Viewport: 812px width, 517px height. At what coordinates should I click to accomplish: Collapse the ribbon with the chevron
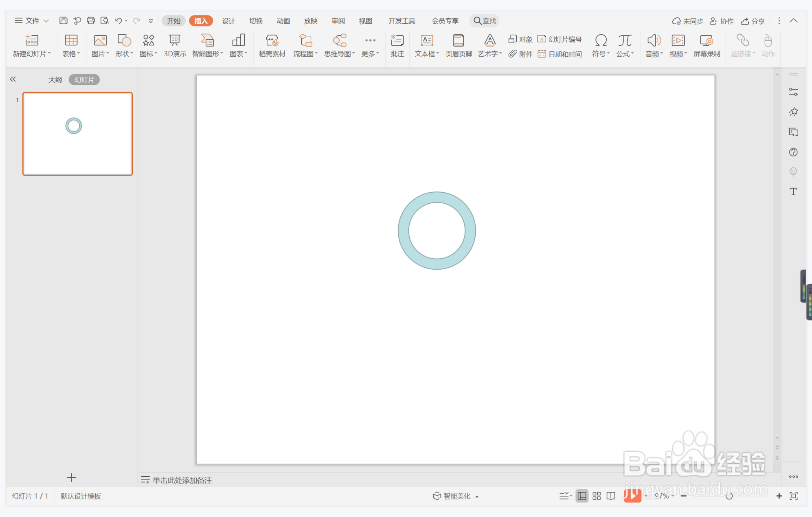point(794,21)
